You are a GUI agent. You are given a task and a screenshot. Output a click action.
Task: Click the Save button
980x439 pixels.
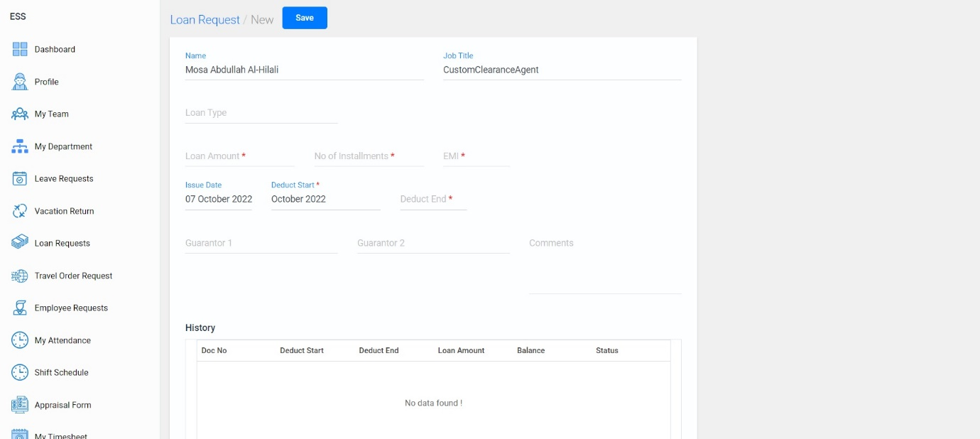(305, 17)
